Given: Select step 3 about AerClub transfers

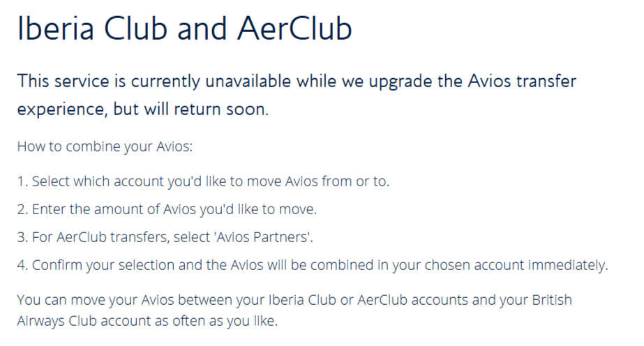Looking at the screenshot, I should pos(166,237).
